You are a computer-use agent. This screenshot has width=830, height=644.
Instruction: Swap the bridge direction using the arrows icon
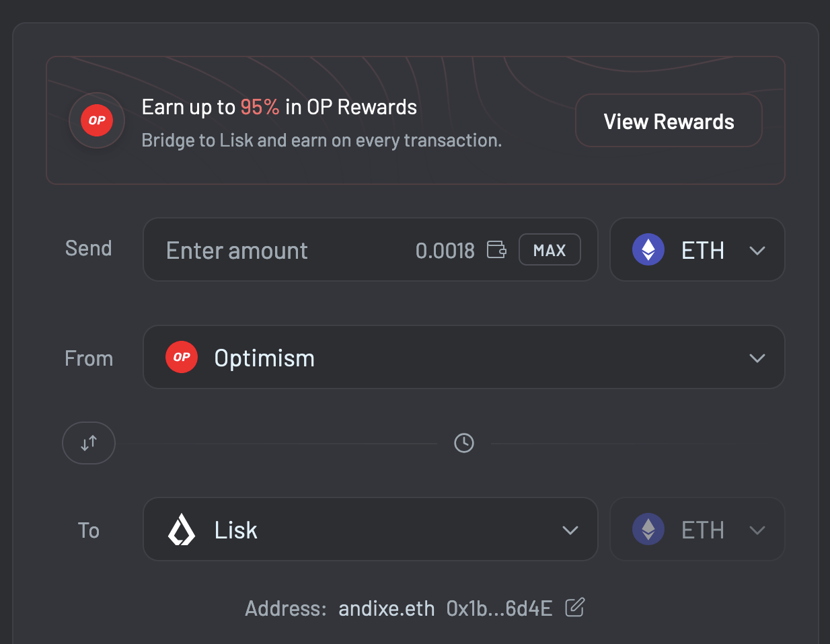tap(89, 442)
